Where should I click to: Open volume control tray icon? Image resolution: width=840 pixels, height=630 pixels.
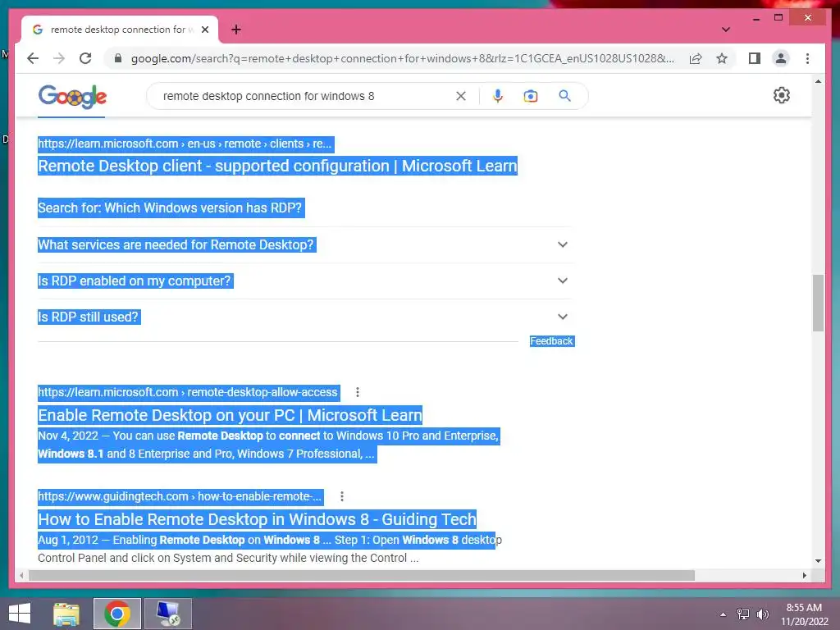point(762,614)
